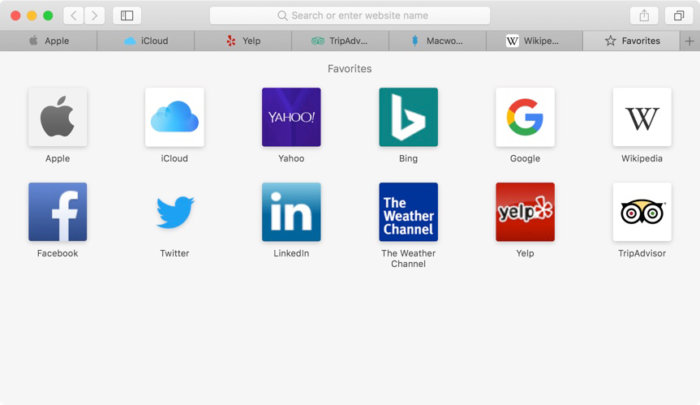Viewport: 700px width, 405px height.
Task: Switch to the Apple tab
Action: (48, 41)
